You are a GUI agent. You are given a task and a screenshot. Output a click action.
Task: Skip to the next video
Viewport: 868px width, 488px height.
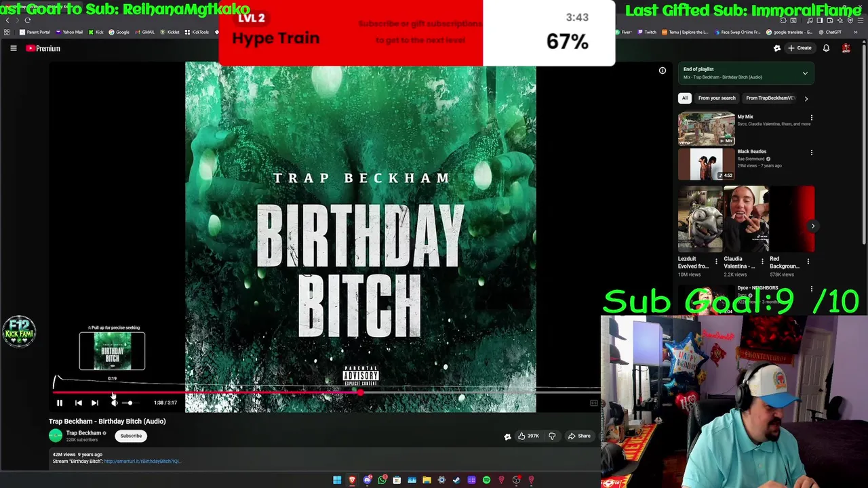(x=95, y=403)
